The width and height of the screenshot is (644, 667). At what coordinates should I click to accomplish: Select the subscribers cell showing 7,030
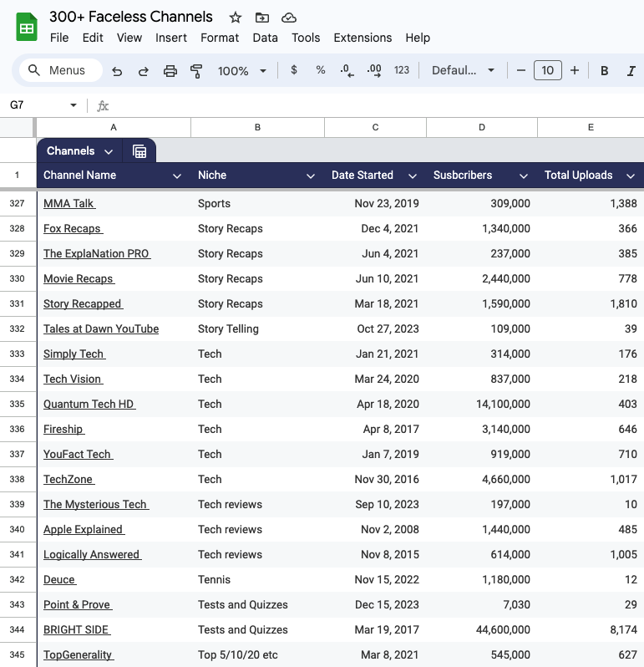pos(482,604)
